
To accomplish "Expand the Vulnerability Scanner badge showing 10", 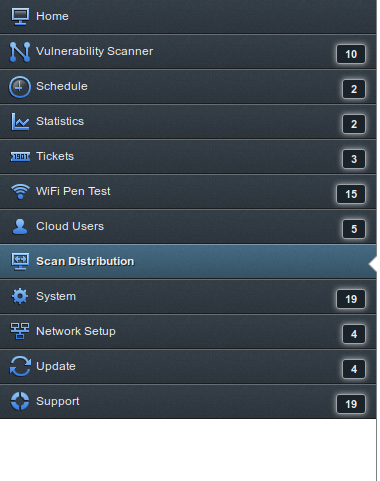I will (351, 54).
